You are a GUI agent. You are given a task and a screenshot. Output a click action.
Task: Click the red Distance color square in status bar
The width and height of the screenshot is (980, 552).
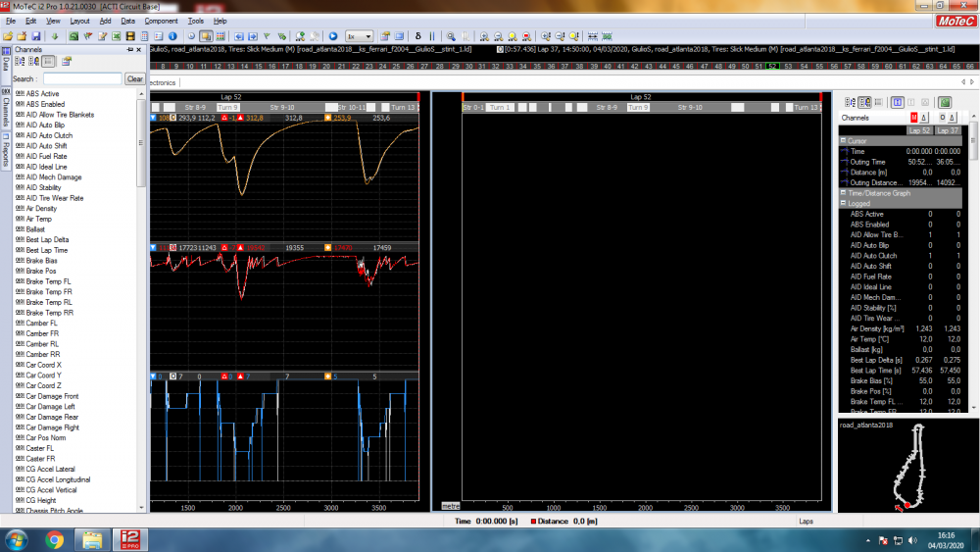click(533, 521)
